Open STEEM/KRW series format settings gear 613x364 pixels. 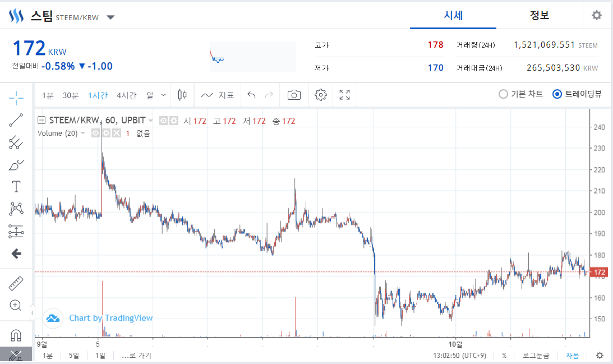point(173,121)
